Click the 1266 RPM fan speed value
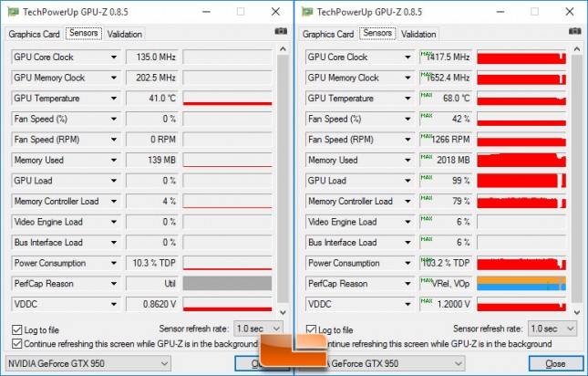This screenshot has height=376, width=588. [446, 140]
